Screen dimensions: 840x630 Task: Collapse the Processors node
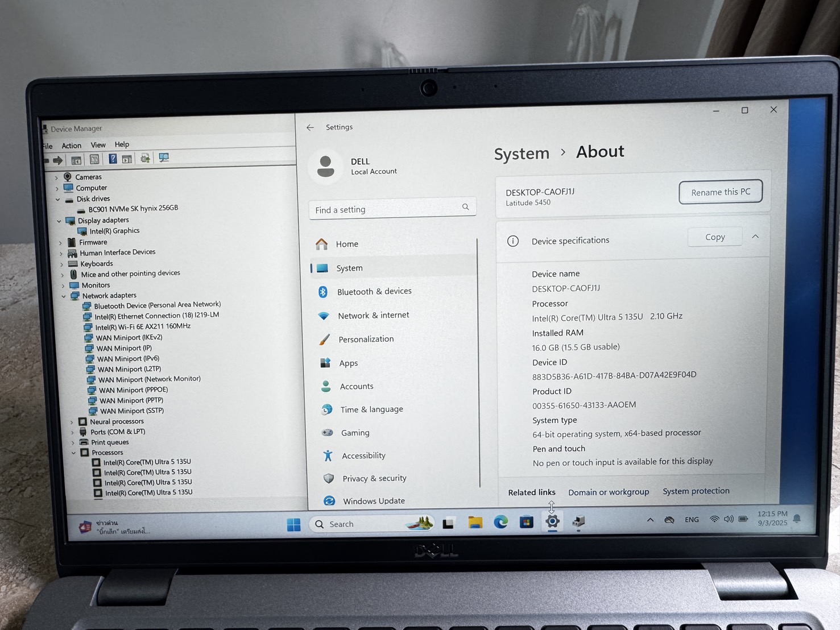coord(73,453)
